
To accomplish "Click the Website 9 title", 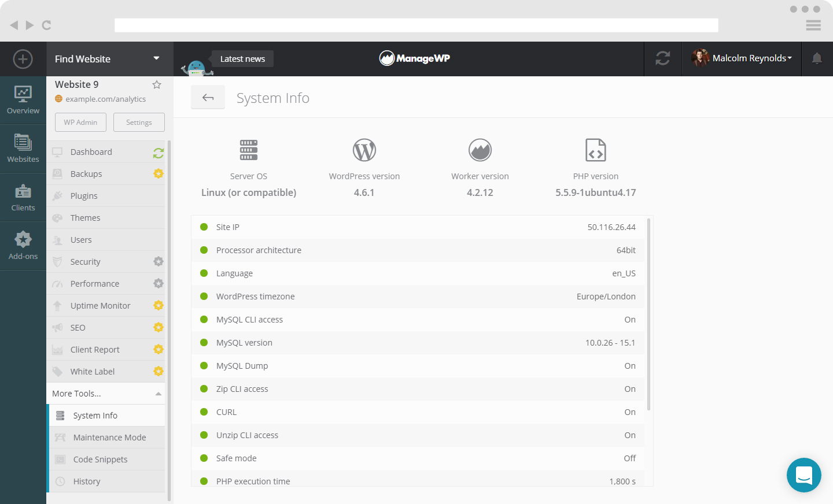I will [76, 84].
